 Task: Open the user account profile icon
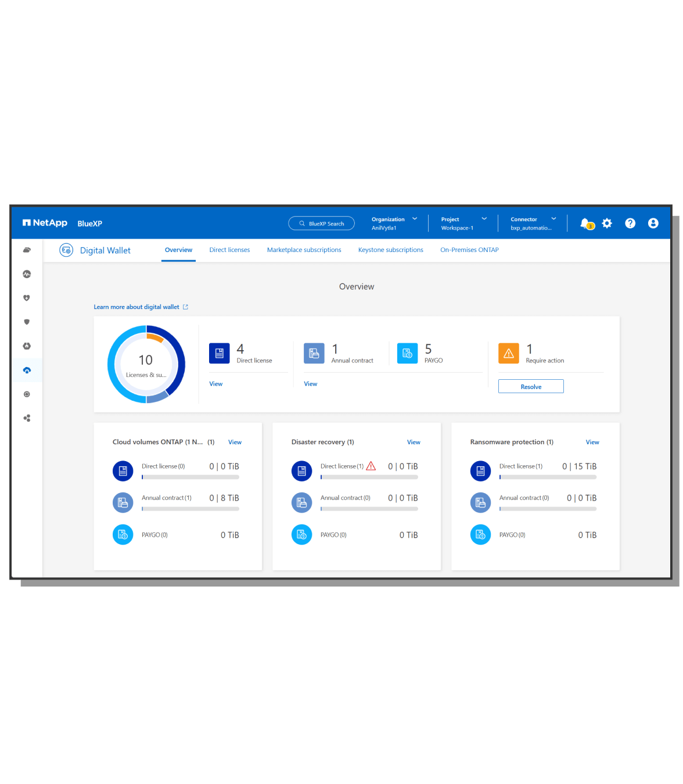pos(653,224)
